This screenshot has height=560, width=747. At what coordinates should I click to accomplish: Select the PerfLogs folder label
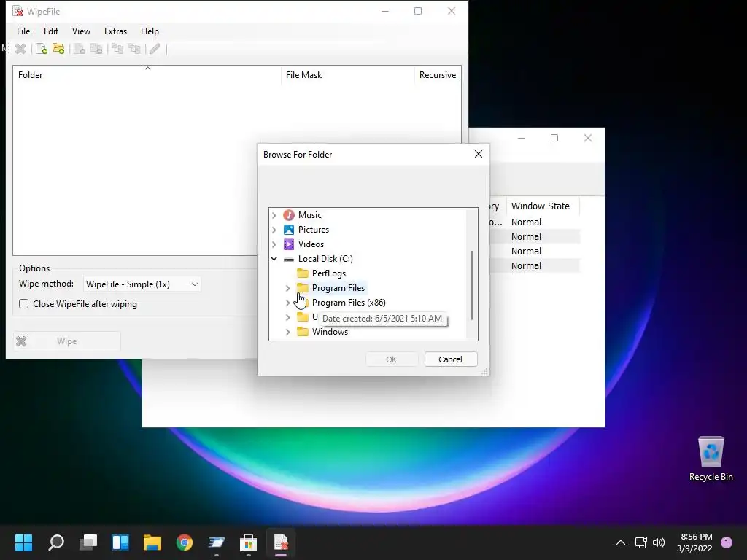click(329, 273)
